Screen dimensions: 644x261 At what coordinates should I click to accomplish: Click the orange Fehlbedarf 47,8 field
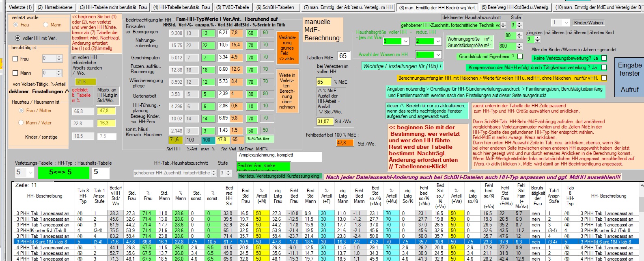point(345,143)
